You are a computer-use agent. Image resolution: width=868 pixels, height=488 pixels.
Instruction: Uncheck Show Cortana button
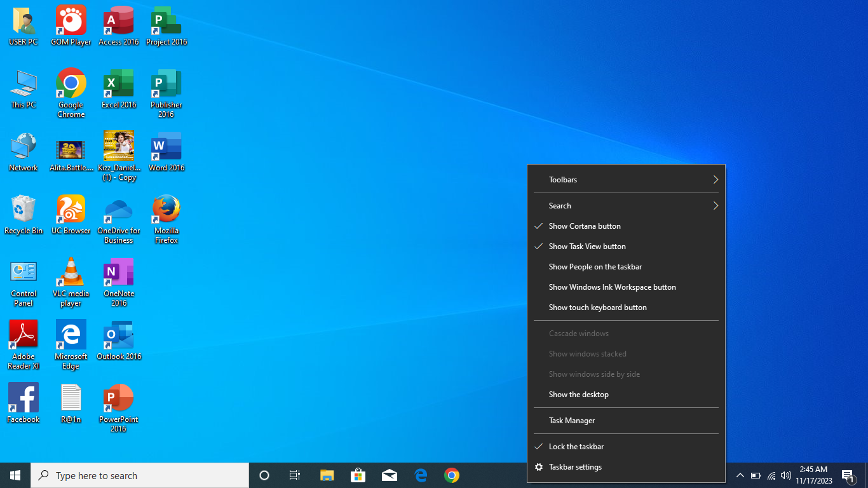tap(585, 226)
